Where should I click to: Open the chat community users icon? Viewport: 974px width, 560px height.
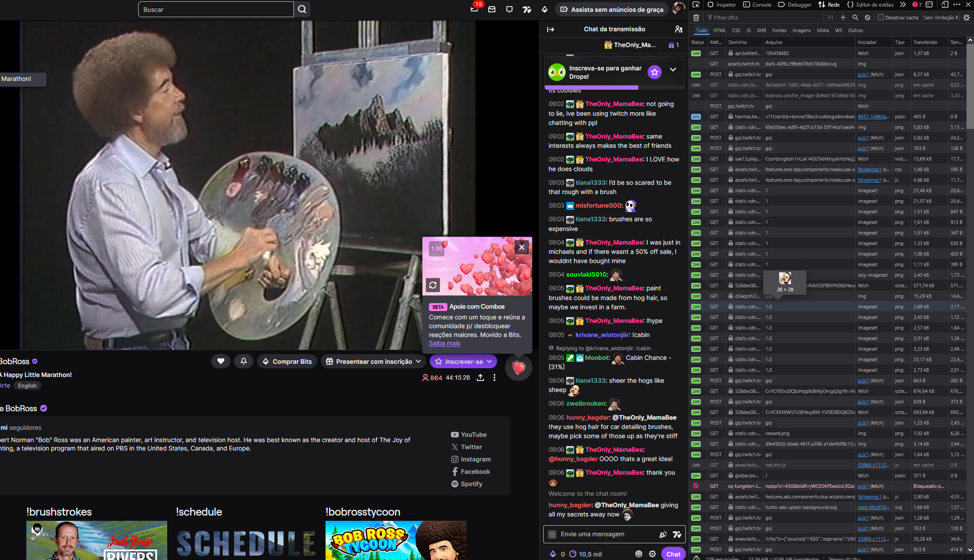coord(678,29)
